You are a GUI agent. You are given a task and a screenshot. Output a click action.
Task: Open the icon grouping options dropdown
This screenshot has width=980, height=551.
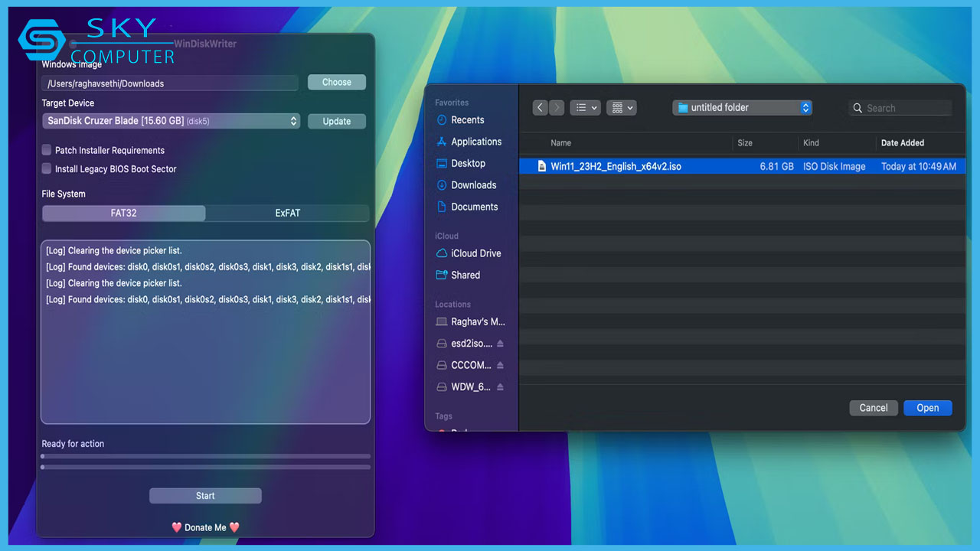coord(621,108)
